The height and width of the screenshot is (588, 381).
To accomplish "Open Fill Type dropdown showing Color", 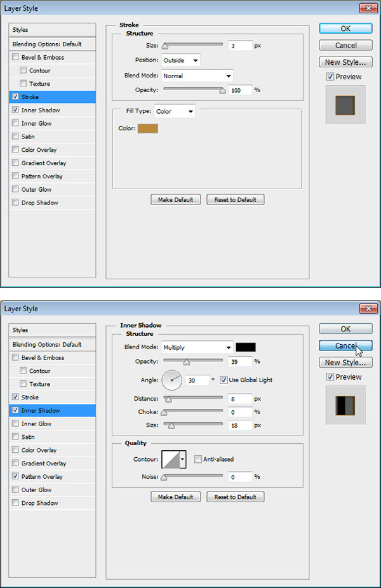I will (175, 111).
